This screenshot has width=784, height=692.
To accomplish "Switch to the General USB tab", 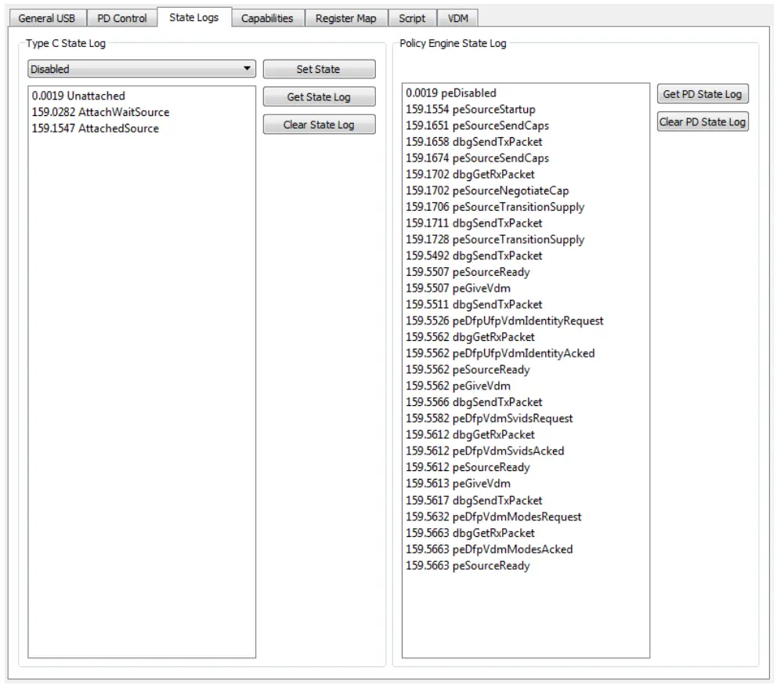I will (x=48, y=18).
